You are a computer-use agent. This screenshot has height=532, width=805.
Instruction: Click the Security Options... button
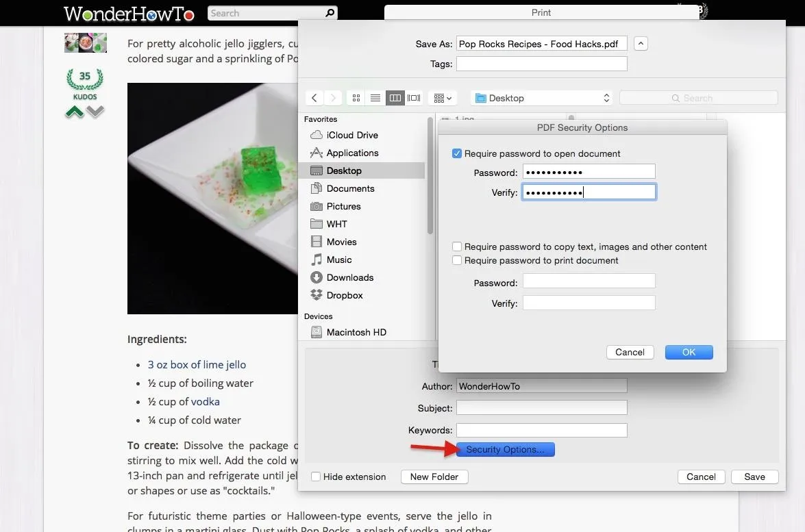[x=505, y=449]
